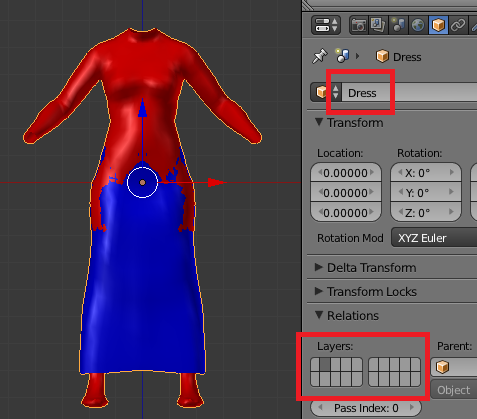Screen dimensions: 477x419
Task: Open the editor type selector button
Action: point(326,25)
